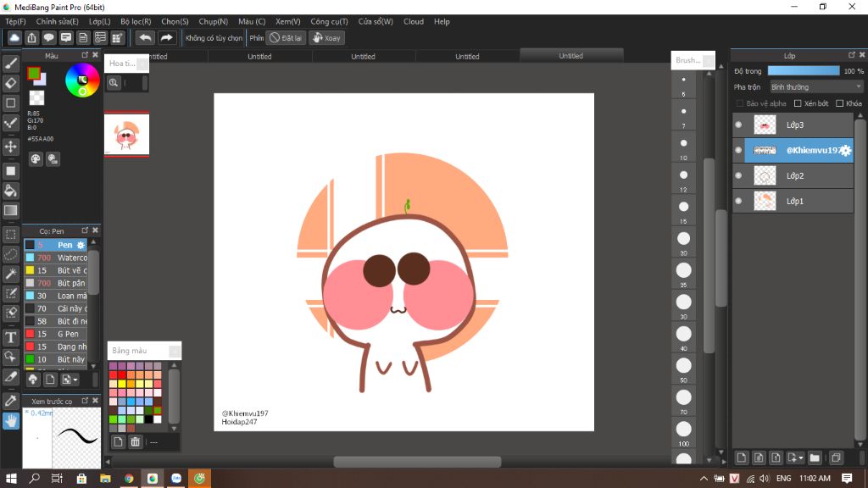The height and width of the screenshot is (488, 868).
Task: Select the Lasso tool
Action: [x=10, y=254]
